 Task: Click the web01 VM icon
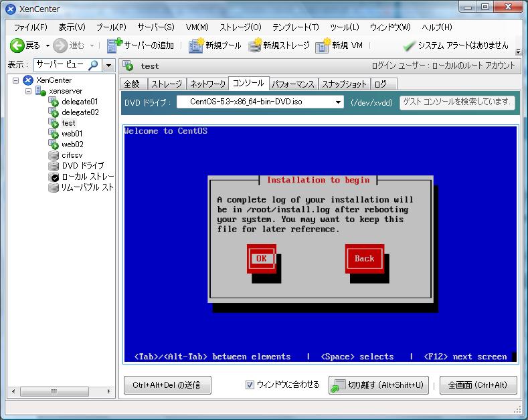point(54,134)
